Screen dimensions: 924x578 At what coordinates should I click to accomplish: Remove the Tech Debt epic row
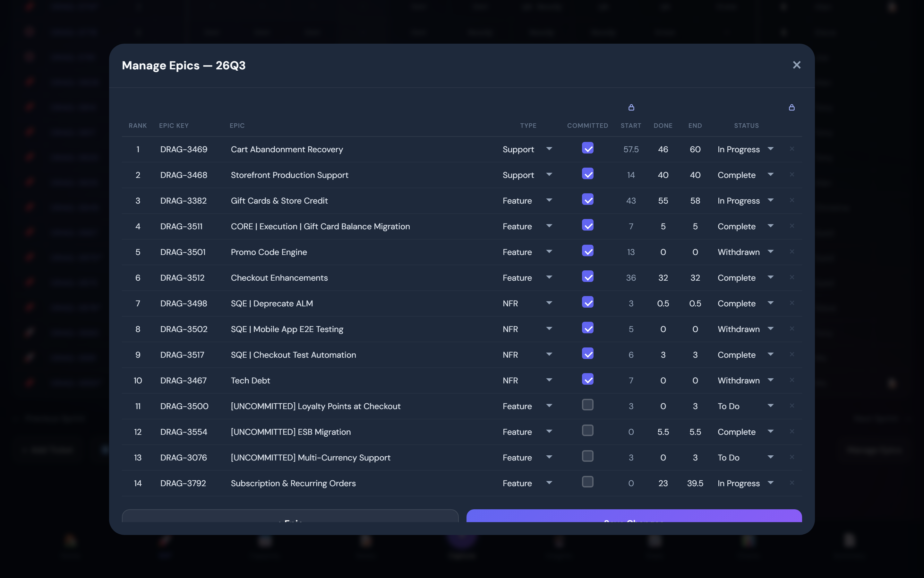[792, 380]
